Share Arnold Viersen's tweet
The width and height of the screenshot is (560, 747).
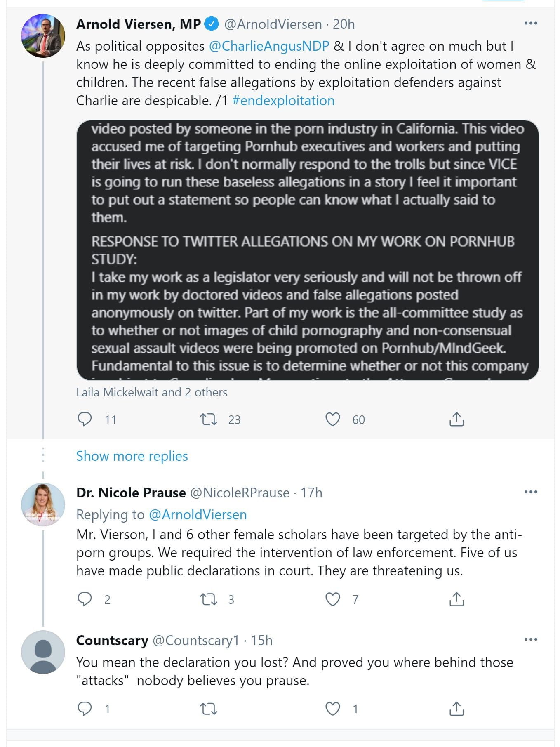(x=456, y=419)
